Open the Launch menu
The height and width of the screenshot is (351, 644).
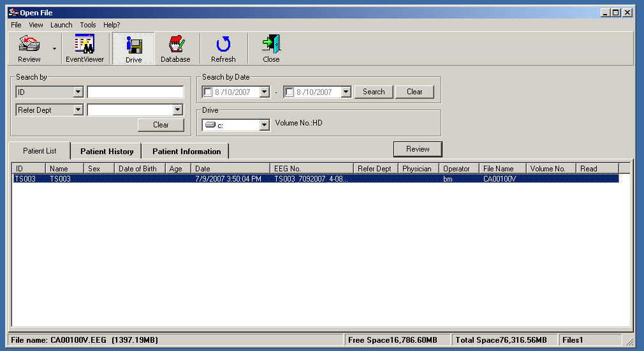coord(61,25)
